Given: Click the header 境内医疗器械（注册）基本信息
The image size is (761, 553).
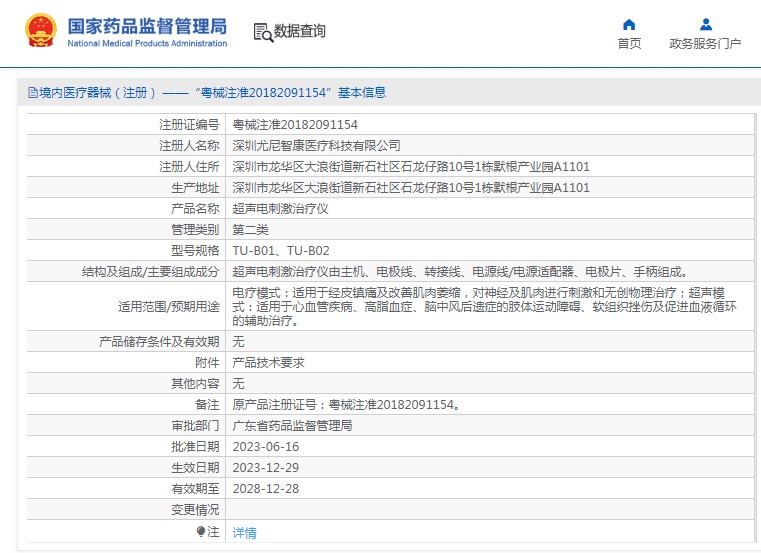Looking at the screenshot, I should pos(207,92).
